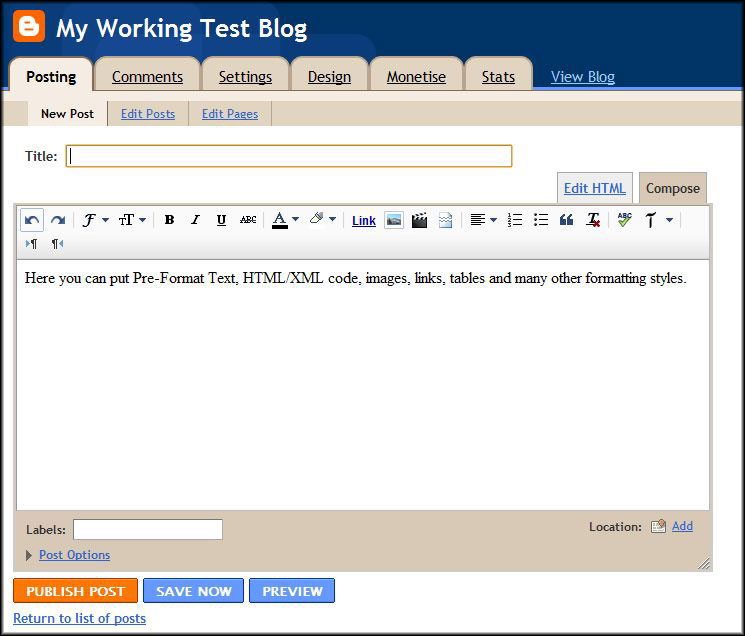Screen dimensions: 745x636
Task: Open the Comments tab
Action: 147,76
